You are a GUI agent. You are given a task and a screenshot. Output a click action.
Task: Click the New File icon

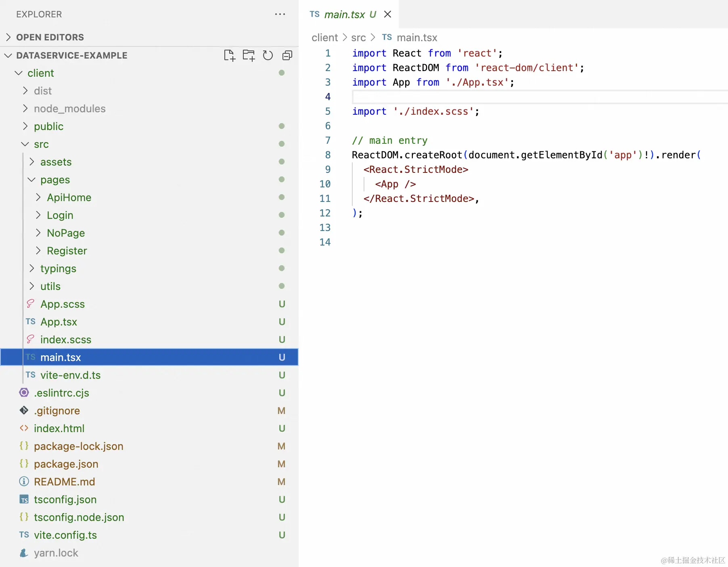pos(229,55)
